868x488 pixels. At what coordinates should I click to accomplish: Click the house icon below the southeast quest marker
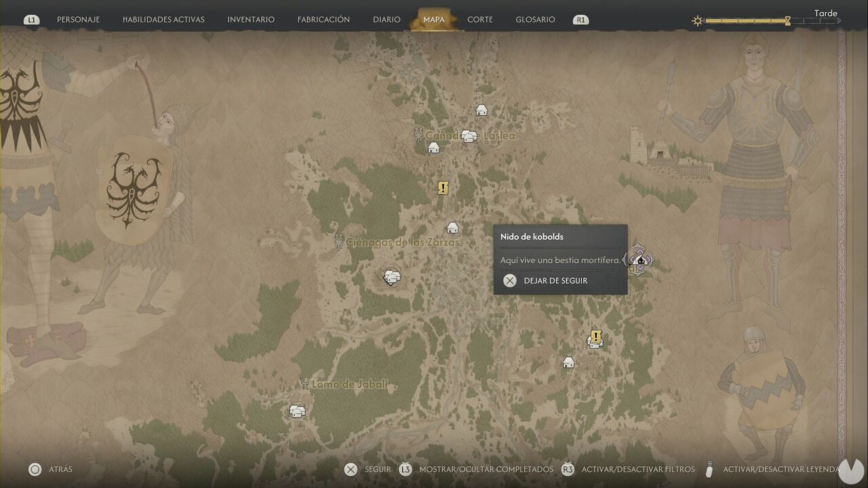click(x=568, y=363)
